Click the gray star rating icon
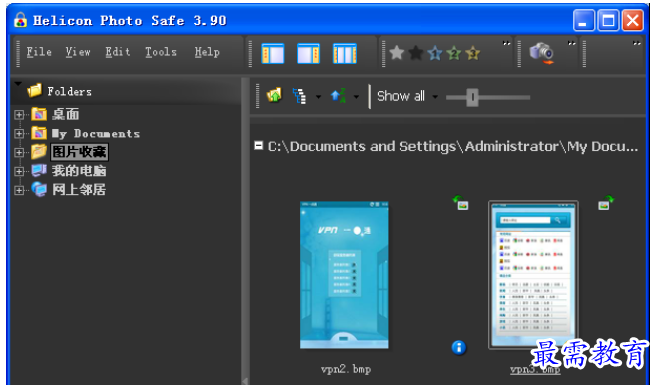 click(x=396, y=53)
